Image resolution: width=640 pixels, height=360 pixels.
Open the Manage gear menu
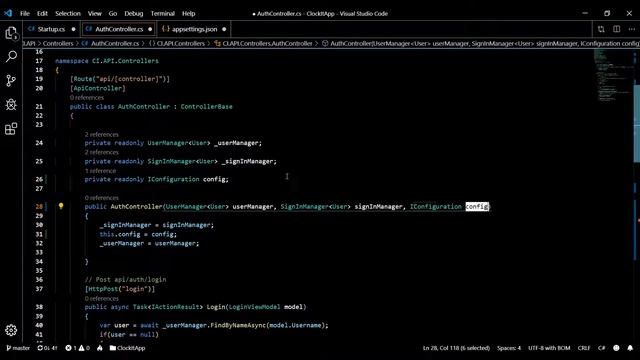11,330
